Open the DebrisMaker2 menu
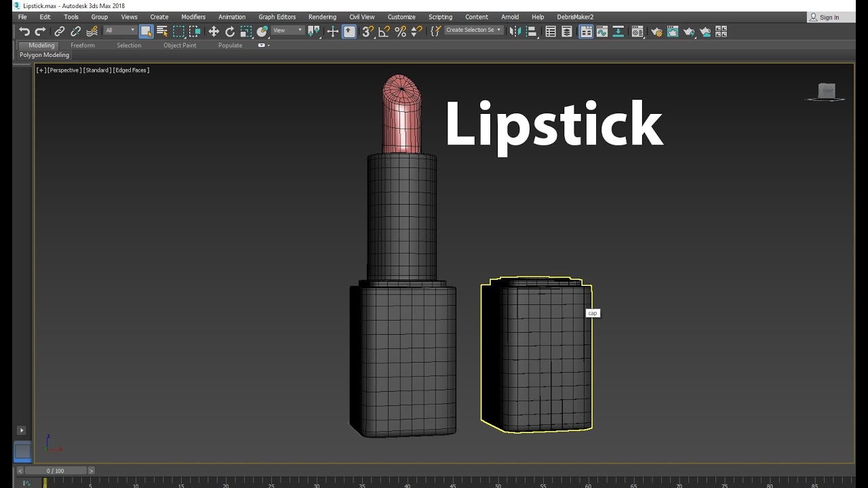The image size is (868, 488). pos(575,17)
